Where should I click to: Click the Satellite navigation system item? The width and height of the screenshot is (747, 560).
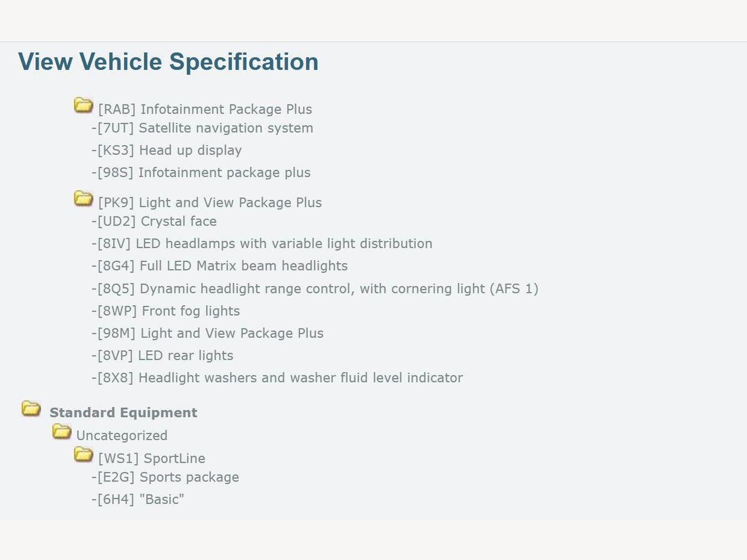[203, 128]
